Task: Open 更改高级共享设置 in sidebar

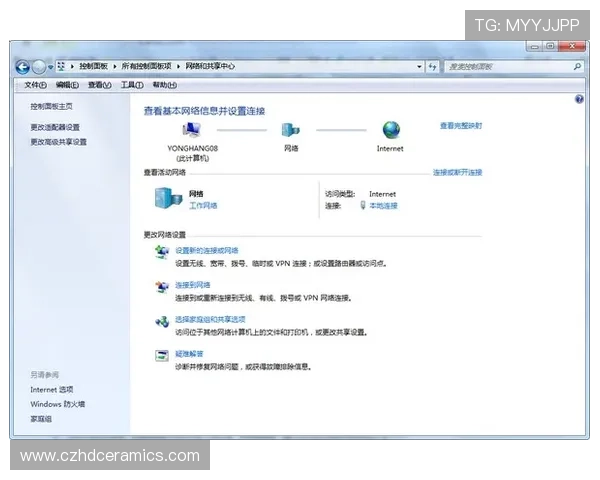Action: click(x=59, y=142)
